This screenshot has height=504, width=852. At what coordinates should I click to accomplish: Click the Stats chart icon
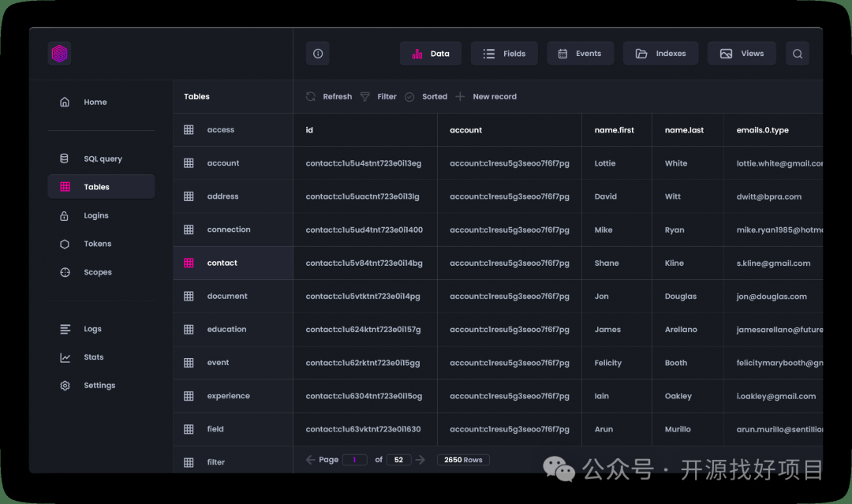(x=65, y=357)
